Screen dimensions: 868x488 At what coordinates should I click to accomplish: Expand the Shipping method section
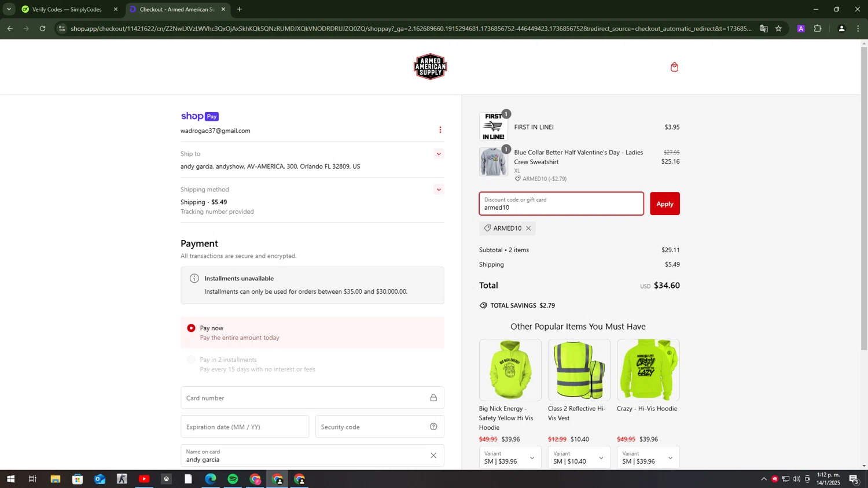click(x=439, y=190)
